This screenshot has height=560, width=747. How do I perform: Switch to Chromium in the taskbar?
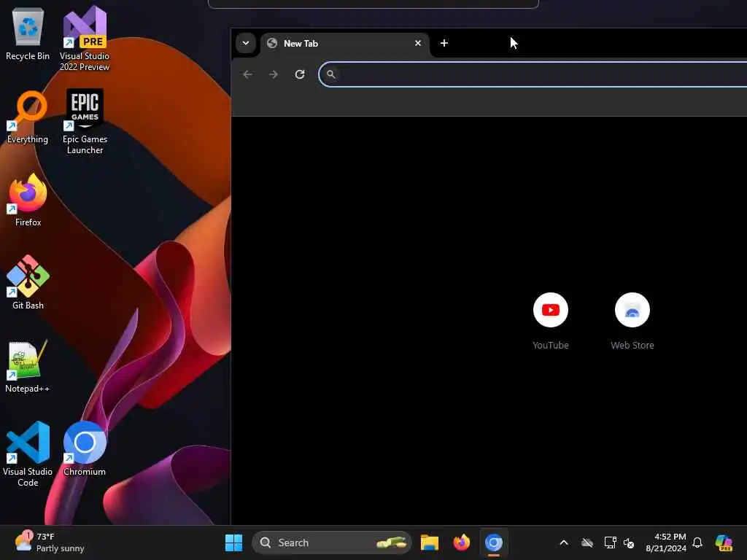494,542
